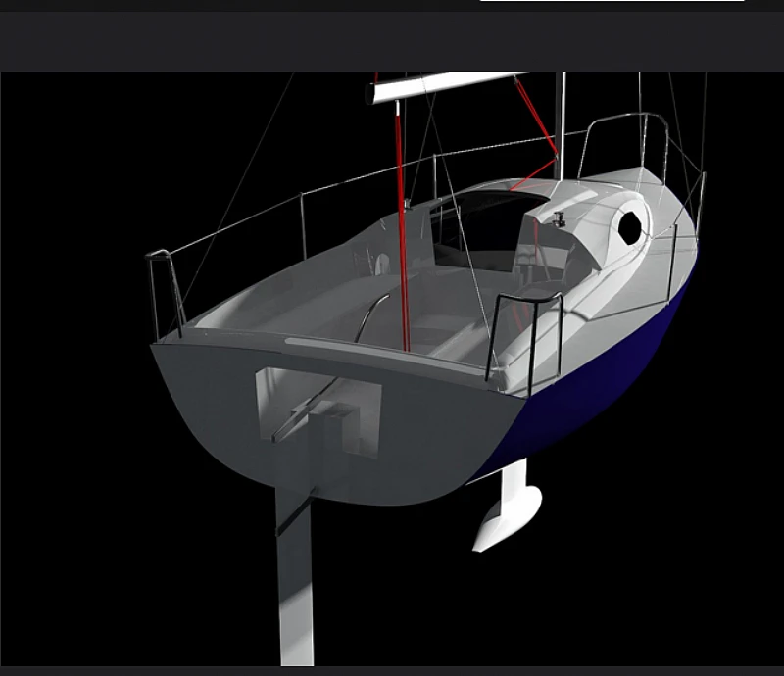Image resolution: width=784 pixels, height=676 pixels.
Task: Click the octagonal porthole on the cabin side
Action: [630, 227]
